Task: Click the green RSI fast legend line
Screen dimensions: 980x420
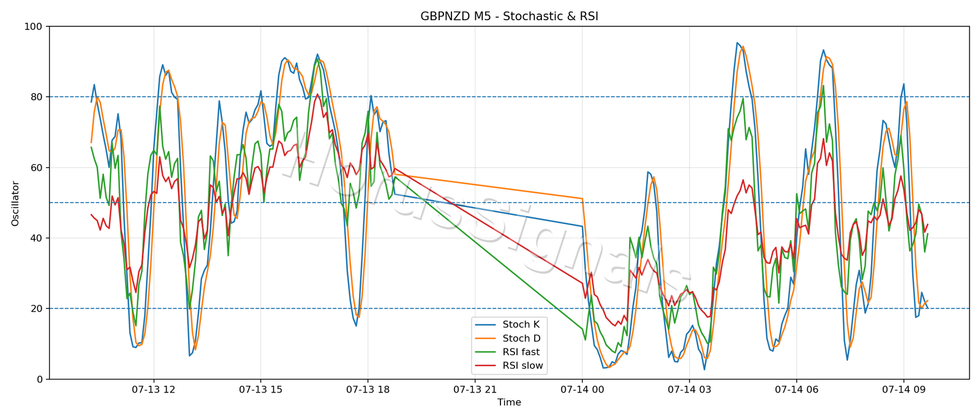Action: tap(486, 353)
